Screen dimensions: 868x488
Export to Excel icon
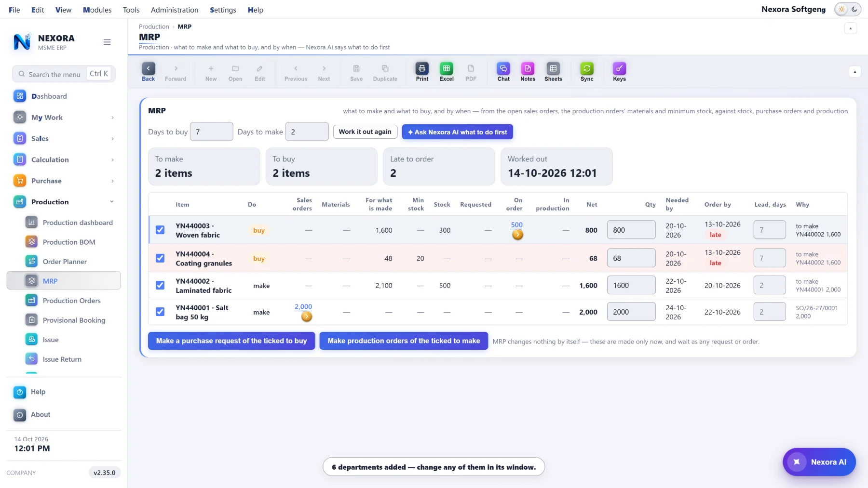(447, 72)
